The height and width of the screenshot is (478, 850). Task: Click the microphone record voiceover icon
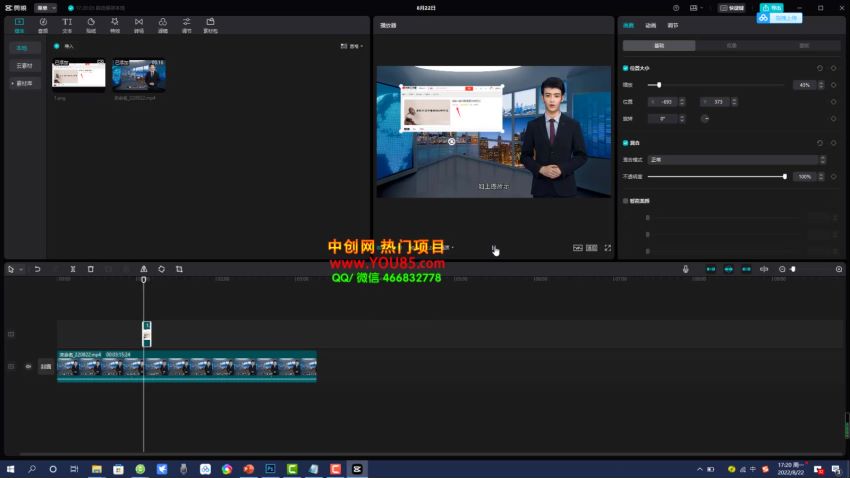coord(686,269)
